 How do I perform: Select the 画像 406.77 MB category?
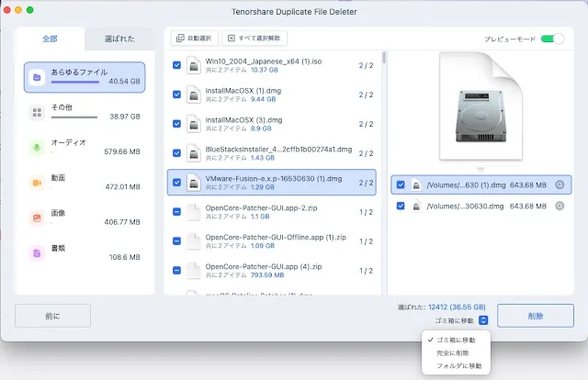[x=85, y=218]
